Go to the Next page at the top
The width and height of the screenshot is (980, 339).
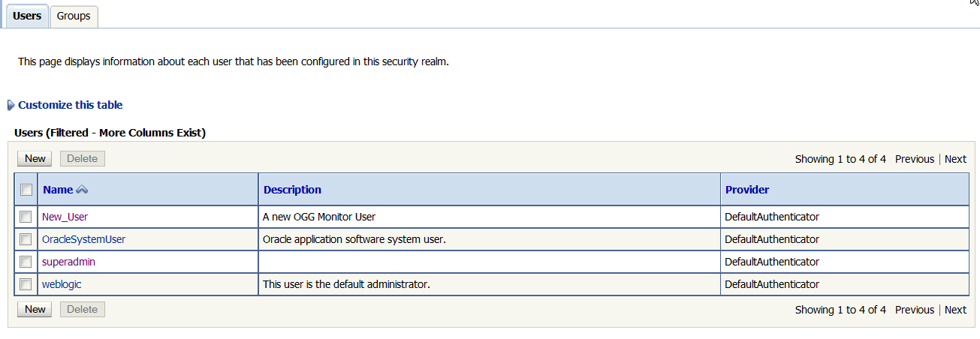(955, 159)
